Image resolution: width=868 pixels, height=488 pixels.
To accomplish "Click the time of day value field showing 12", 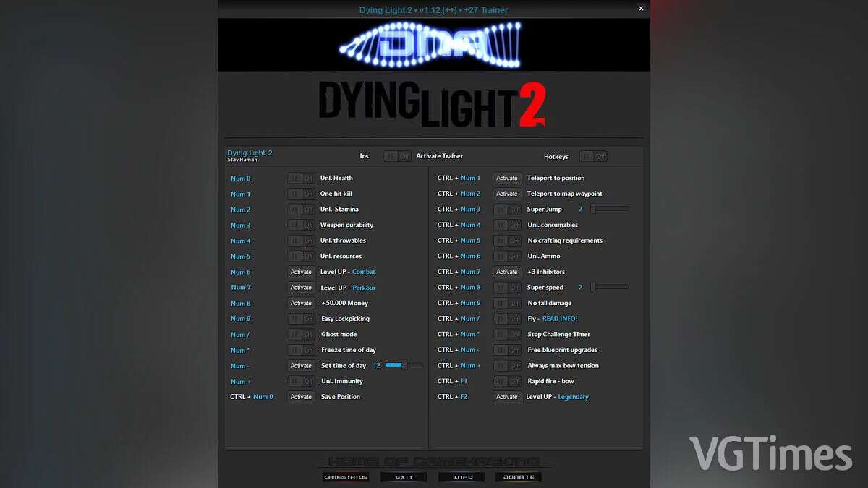I will tap(376, 365).
